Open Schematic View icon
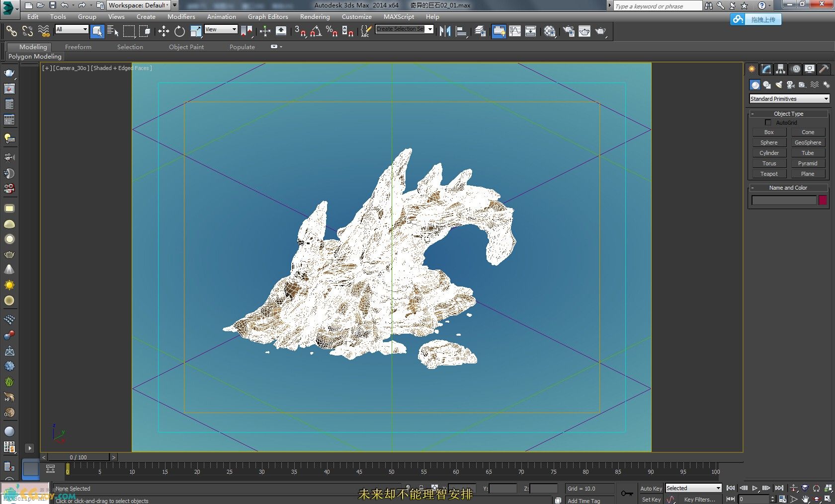This screenshot has height=504, width=835. click(x=531, y=31)
